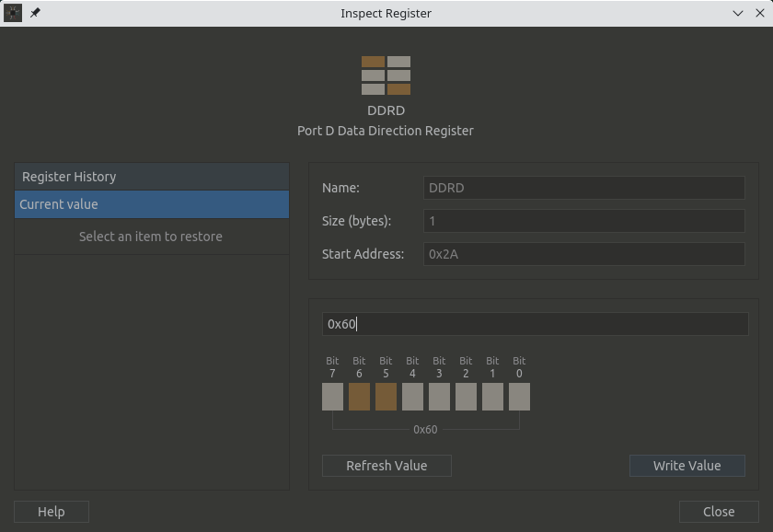
Task: Click the 'Port D Data Direction Register' subtitle
Action: tap(386, 131)
